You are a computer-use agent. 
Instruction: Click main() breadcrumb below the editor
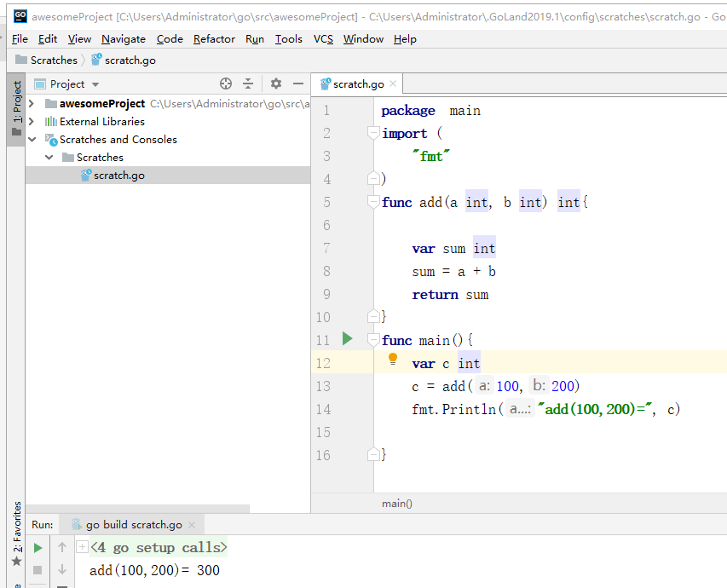click(397, 504)
